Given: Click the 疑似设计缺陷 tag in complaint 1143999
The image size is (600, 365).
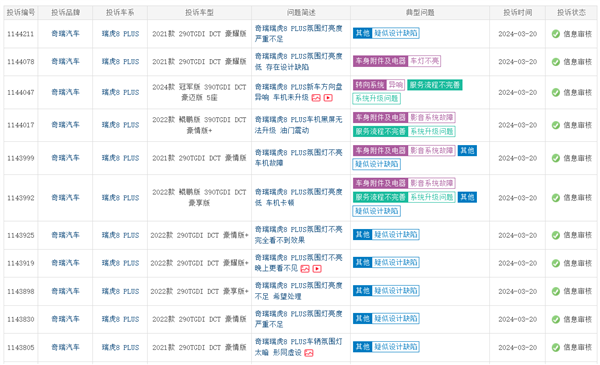Looking at the screenshot, I should tap(377, 165).
